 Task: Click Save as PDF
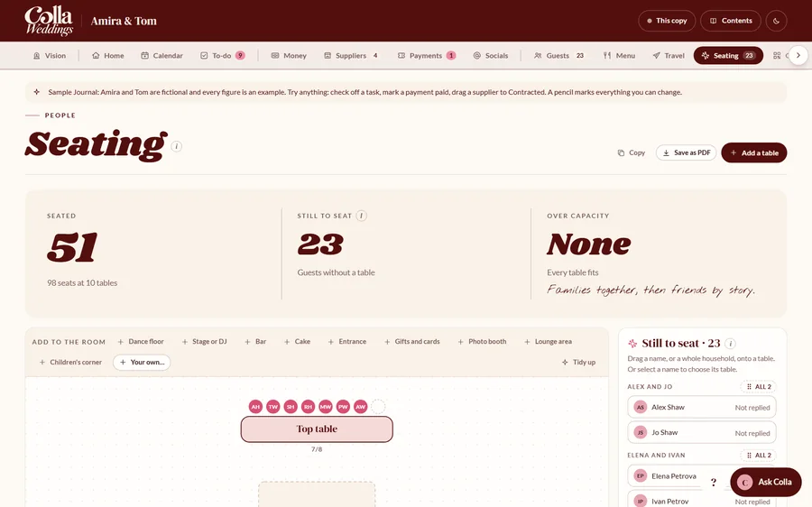click(687, 152)
